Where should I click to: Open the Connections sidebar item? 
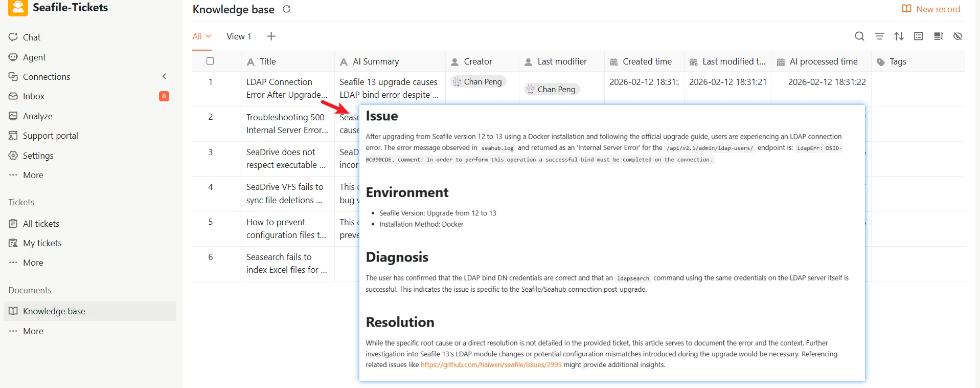click(x=47, y=77)
